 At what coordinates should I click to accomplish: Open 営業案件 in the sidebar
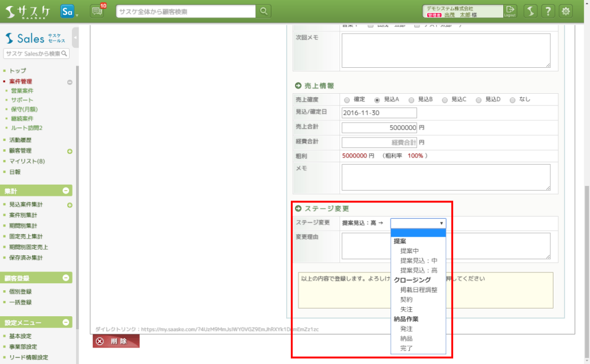22,91
